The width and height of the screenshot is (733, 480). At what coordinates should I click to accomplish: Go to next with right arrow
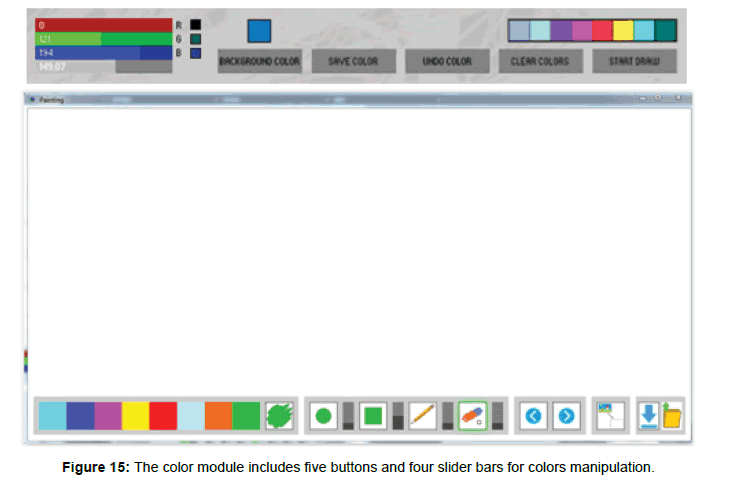(x=566, y=415)
